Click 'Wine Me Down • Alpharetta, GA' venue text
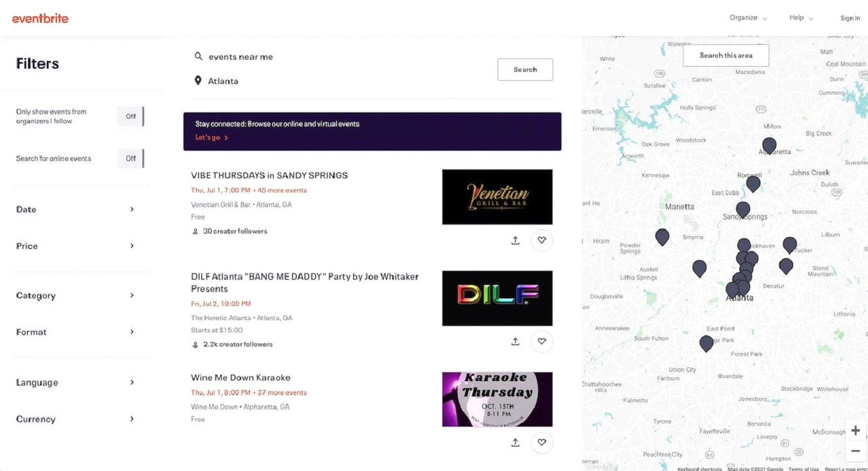Screen dimensions: 868x471 [x=240, y=407]
